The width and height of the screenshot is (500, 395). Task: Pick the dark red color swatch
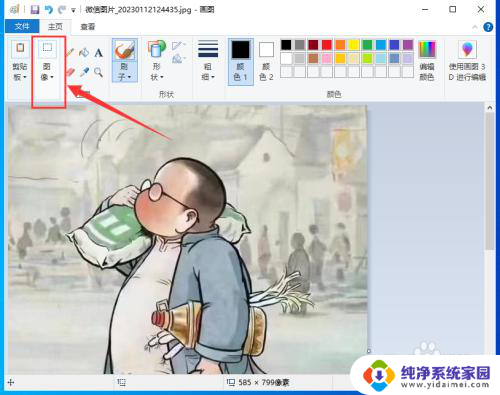(x=313, y=45)
